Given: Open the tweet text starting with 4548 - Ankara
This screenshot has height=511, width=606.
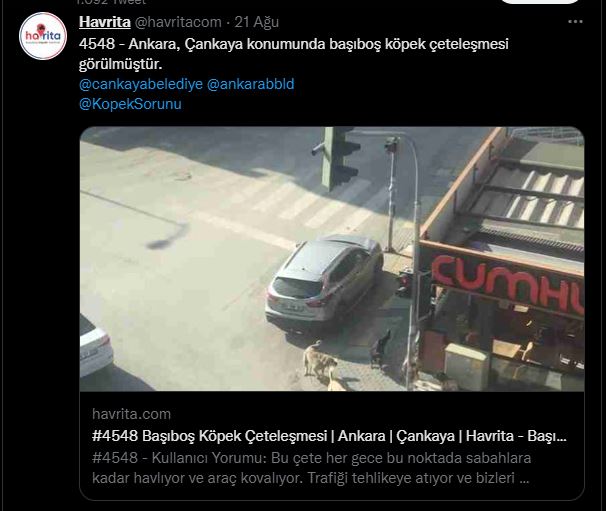Looking at the screenshot, I should pyautogui.click(x=294, y=54).
